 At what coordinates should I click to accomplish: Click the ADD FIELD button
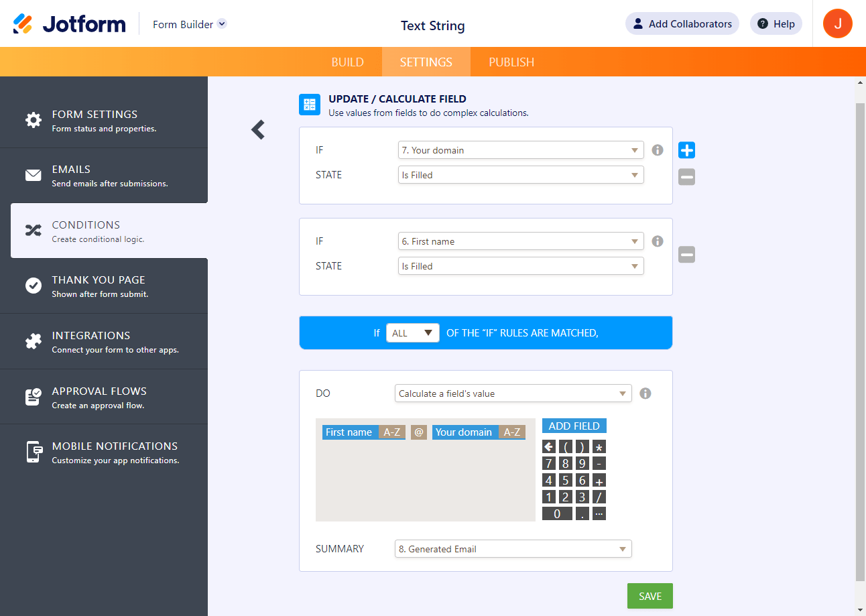pyautogui.click(x=574, y=426)
